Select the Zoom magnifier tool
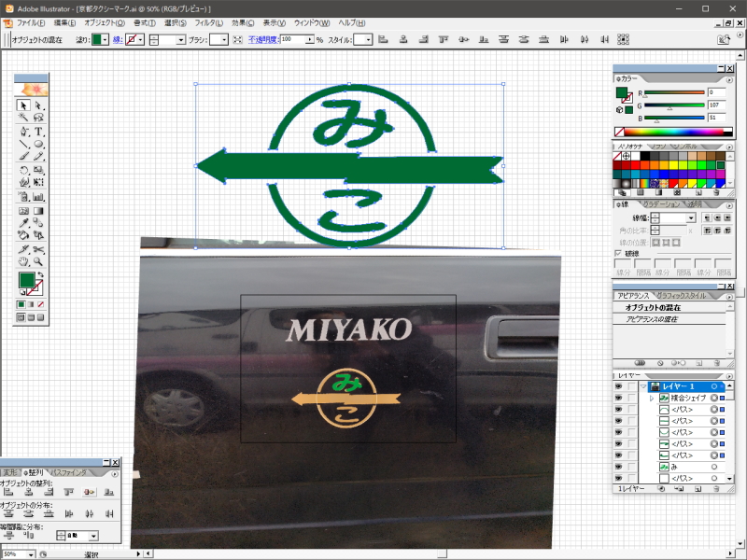 38,261
